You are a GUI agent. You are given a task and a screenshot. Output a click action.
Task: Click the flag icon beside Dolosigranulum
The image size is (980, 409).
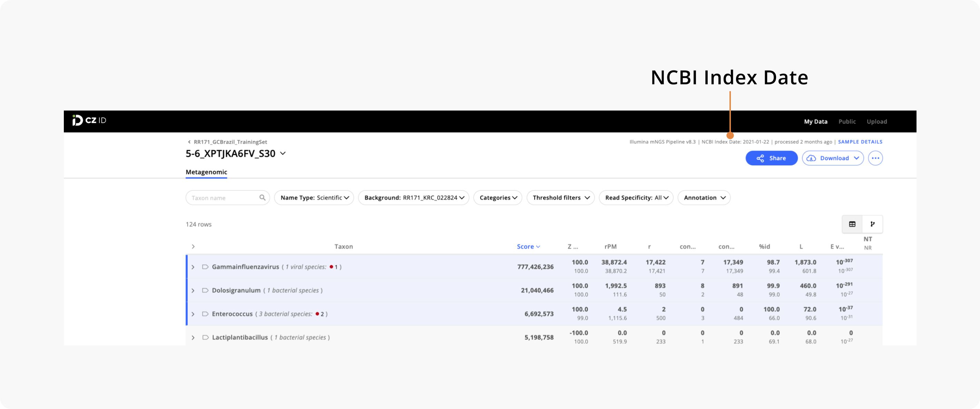(206, 290)
